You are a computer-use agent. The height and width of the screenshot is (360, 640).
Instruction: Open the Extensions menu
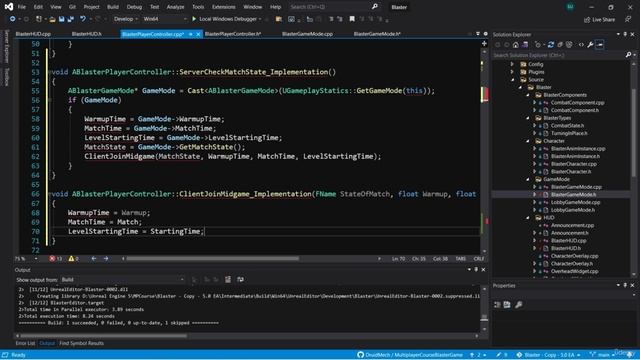(224, 7)
